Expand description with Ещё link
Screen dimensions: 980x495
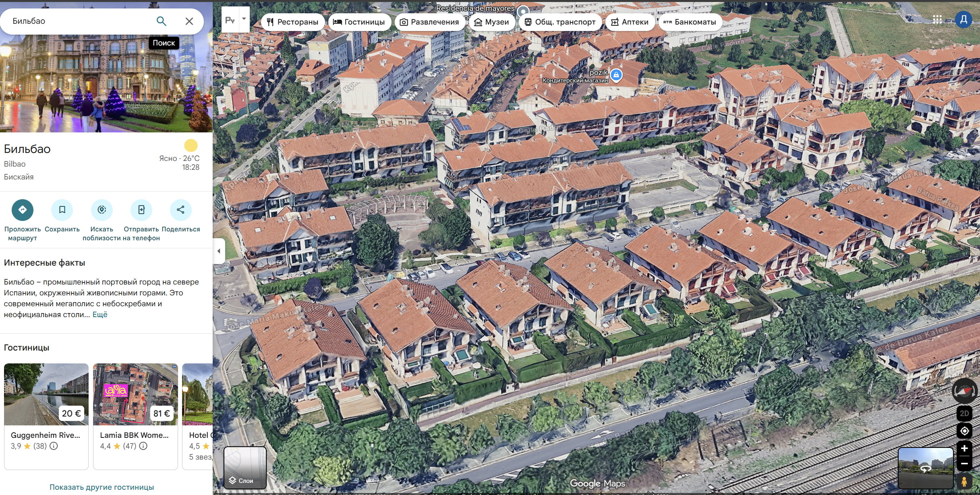coord(100,315)
